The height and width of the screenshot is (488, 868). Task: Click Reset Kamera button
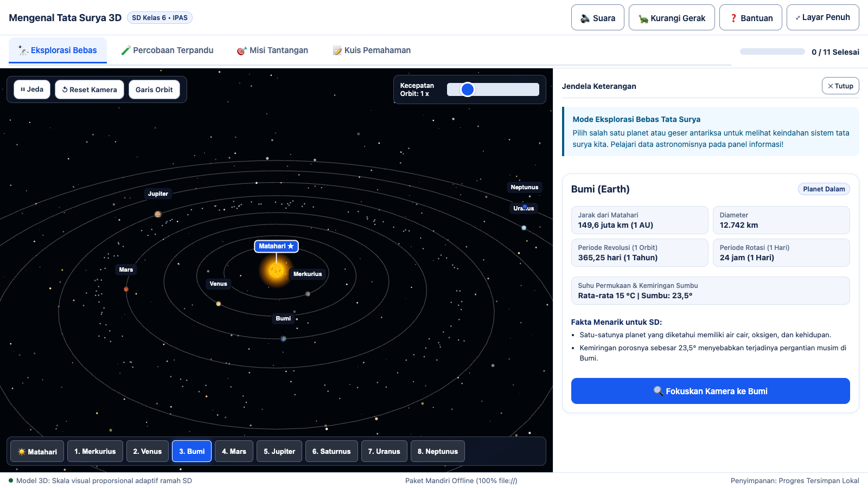coord(90,89)
